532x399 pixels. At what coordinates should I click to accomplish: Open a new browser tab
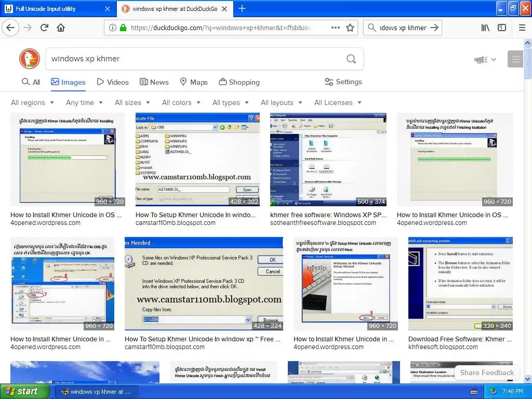[x=242, y=8]
